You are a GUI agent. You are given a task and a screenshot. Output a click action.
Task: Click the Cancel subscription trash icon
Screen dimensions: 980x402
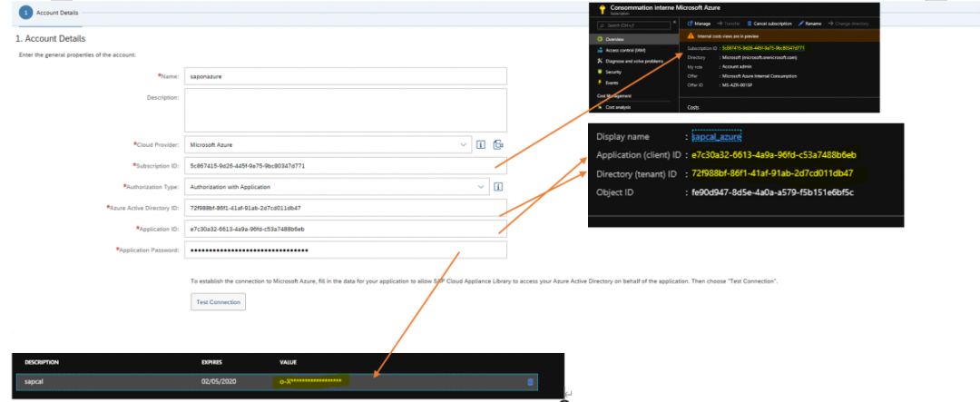[x=750, y=23]
